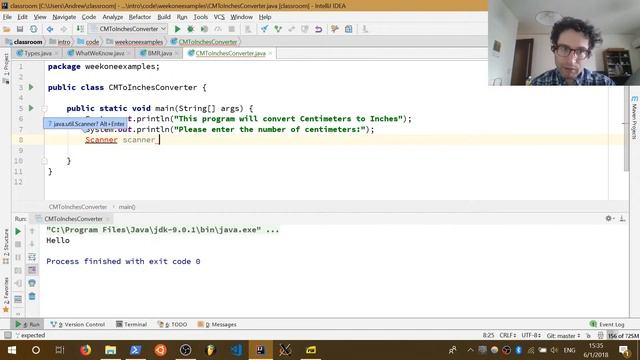Open Settings via the wrench toolbar icon
The height and width of the screenshot is (360, 640).
point(335,29)
